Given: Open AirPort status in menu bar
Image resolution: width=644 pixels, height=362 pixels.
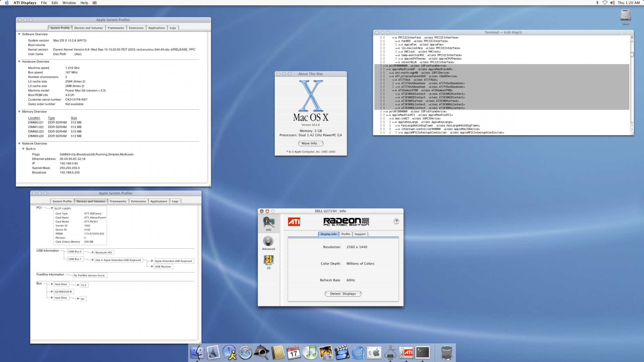Looking at the screenshot, I should 605,3.
